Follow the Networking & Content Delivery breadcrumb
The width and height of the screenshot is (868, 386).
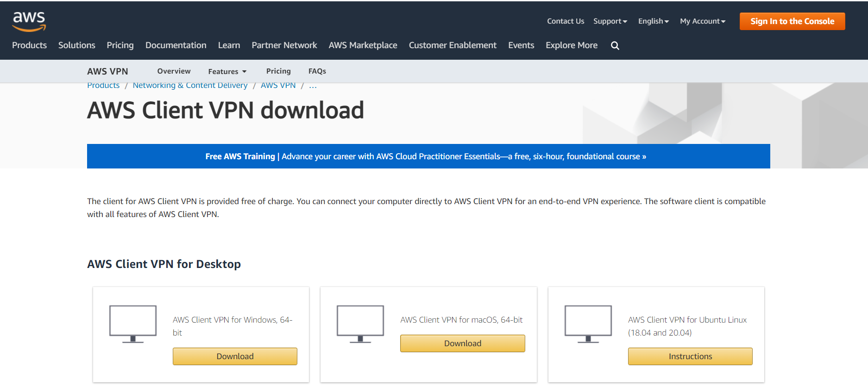coord(190,86)
